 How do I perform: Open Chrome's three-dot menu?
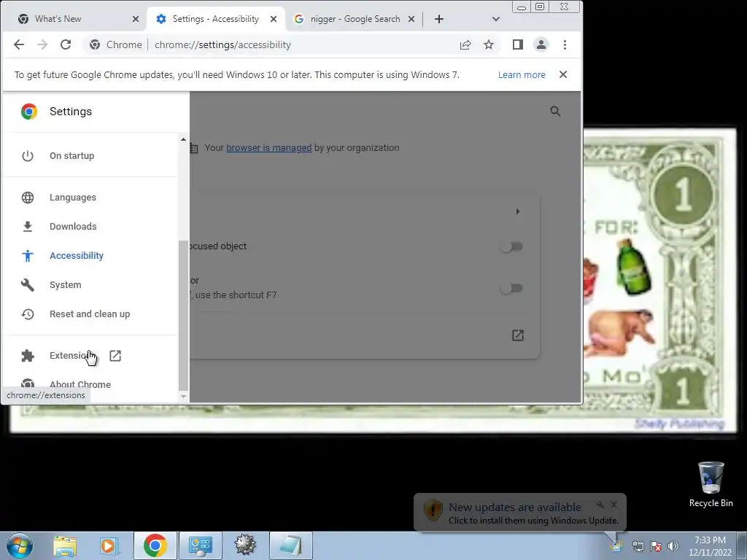tap(565, 44)
